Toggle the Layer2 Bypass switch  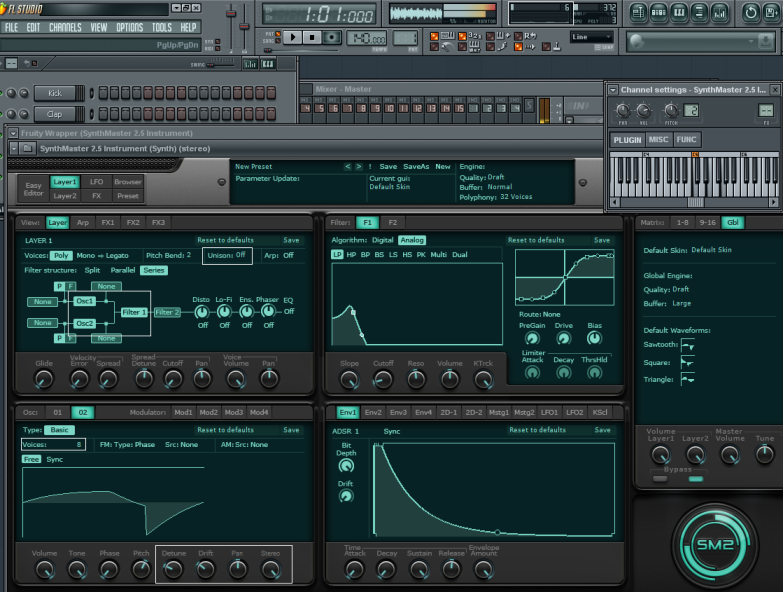pos(695,479)
